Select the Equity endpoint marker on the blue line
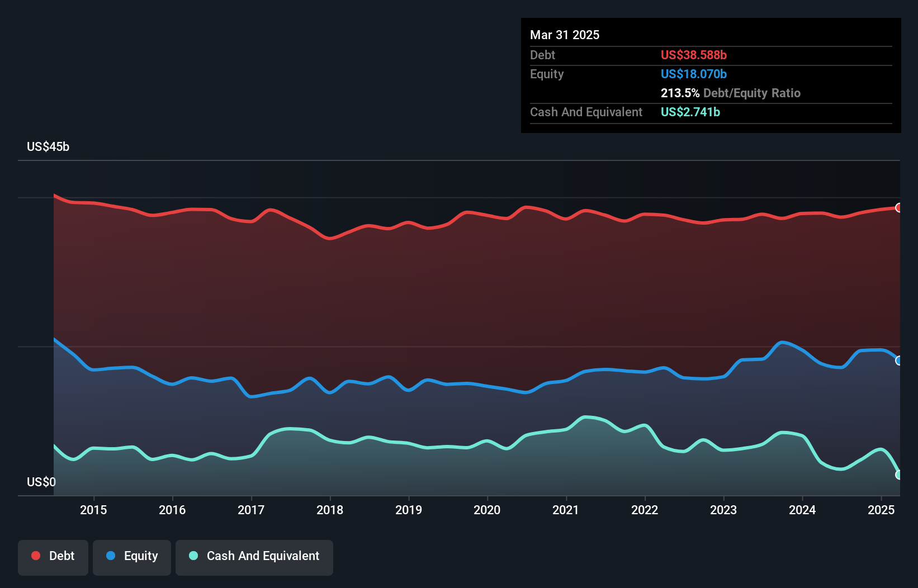Image resolution: width=918 pixels, height=588 pixels. [x=899, y=361]
